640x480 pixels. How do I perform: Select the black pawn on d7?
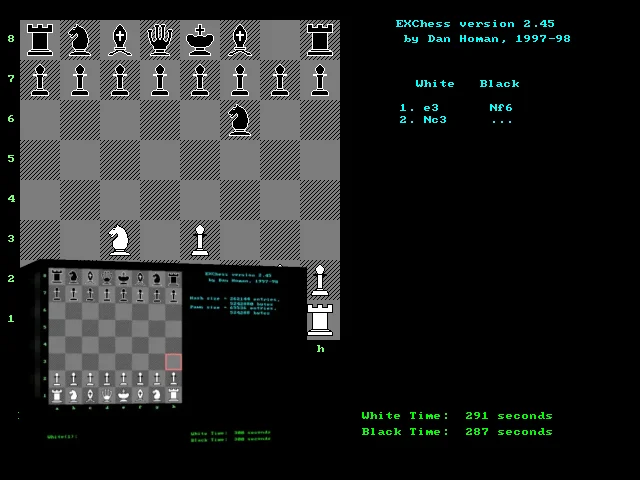(160, 80)
